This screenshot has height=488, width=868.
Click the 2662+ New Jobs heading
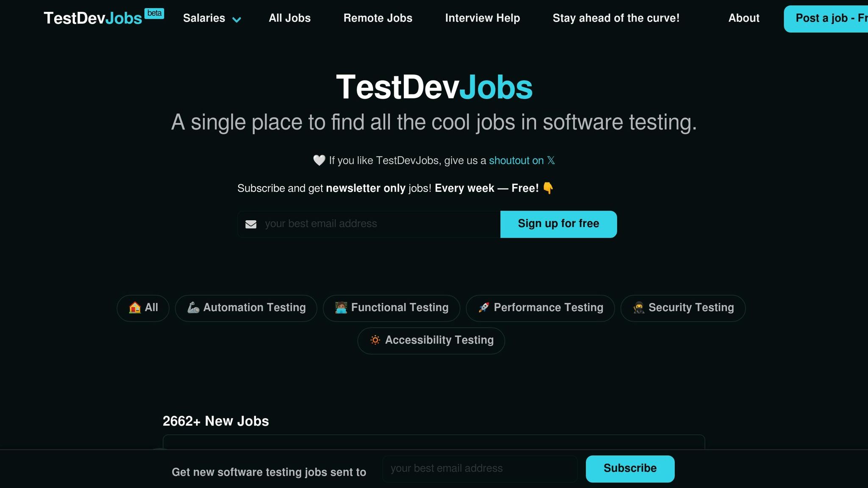pyautogui.click(x=216, y=421)
